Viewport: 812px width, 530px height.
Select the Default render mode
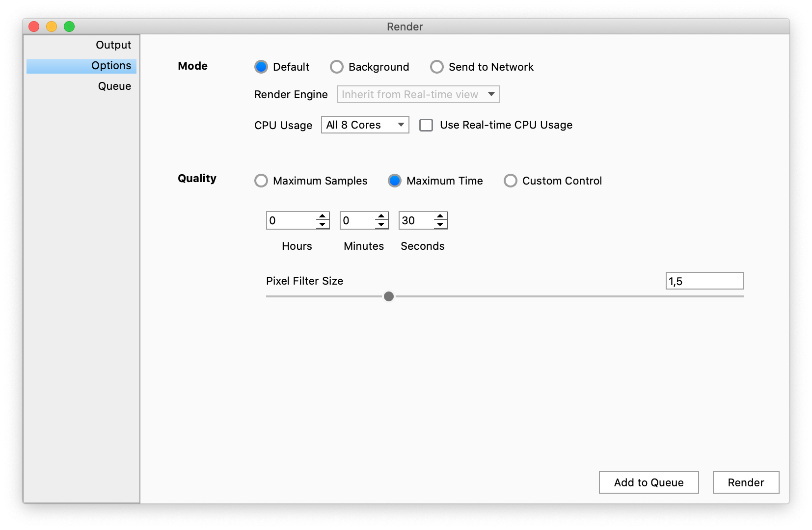click(x=261, y=67)
